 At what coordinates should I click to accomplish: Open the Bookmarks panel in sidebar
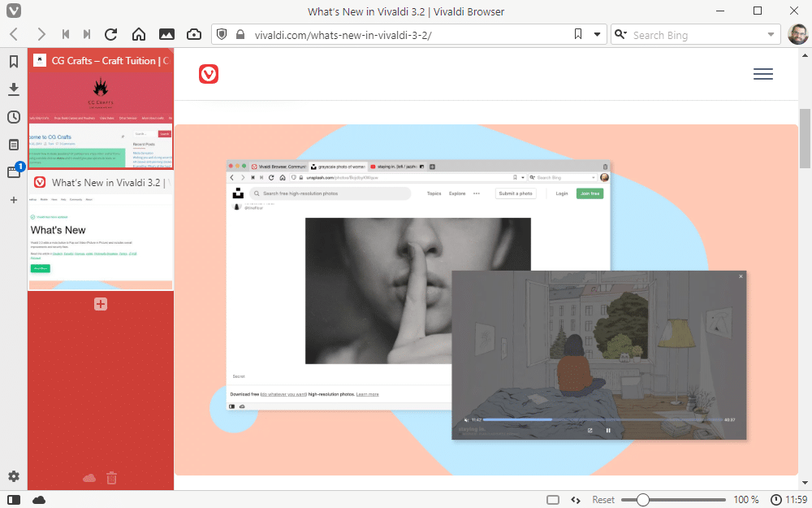[x=14, y=62]
